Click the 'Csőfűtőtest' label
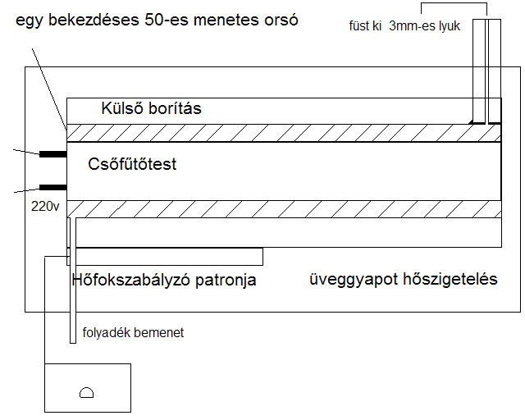Viewport: 525px width, 420px height. 132,165
